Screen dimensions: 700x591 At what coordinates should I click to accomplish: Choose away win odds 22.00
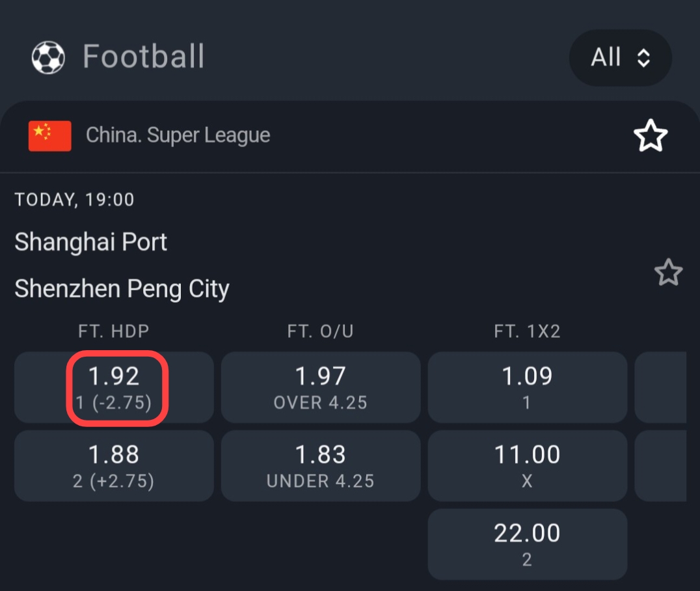pyautogui.click(x=527, y=544)
